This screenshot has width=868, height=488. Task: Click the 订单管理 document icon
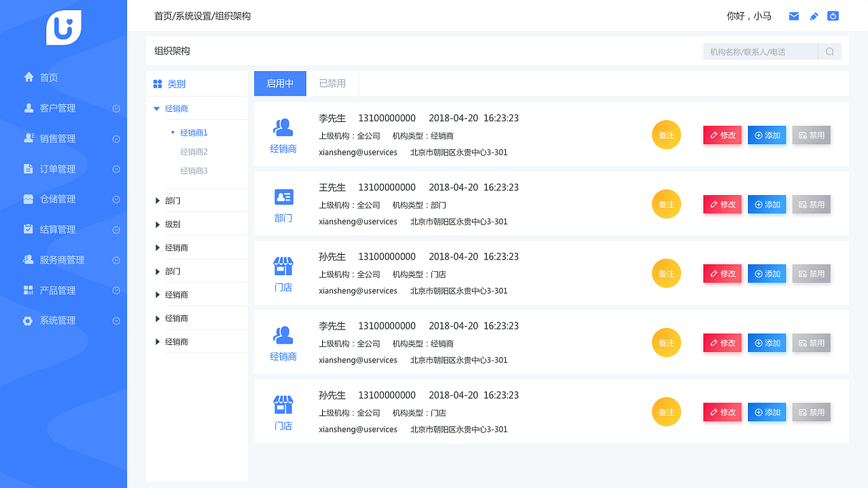pos(28,169)
